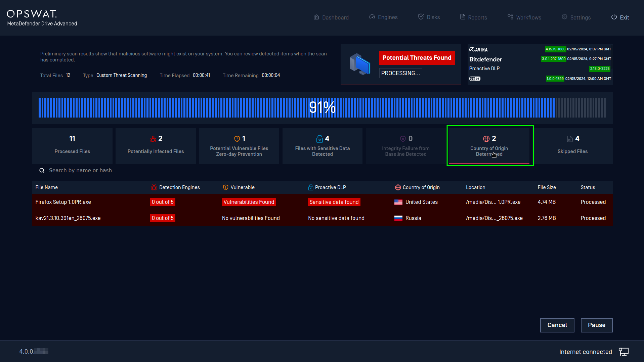Click the 4.74 MB file size value

click(x=547, y=202)
